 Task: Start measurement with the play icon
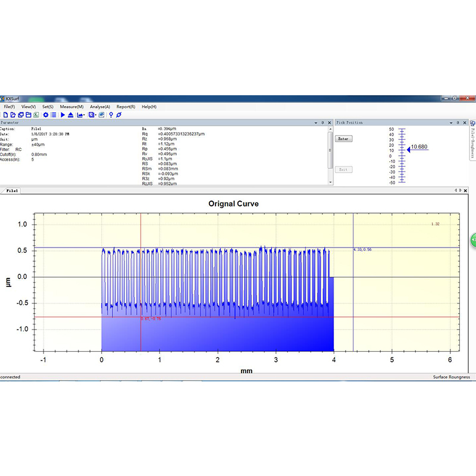(62, 114)
